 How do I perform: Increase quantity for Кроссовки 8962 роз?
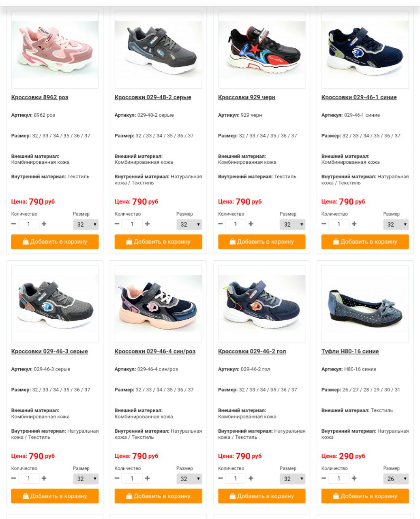click(x=44, y=224)
